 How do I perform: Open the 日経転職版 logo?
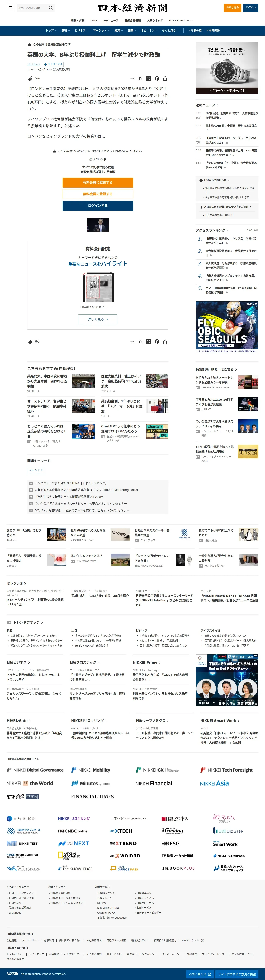point(21,819)
